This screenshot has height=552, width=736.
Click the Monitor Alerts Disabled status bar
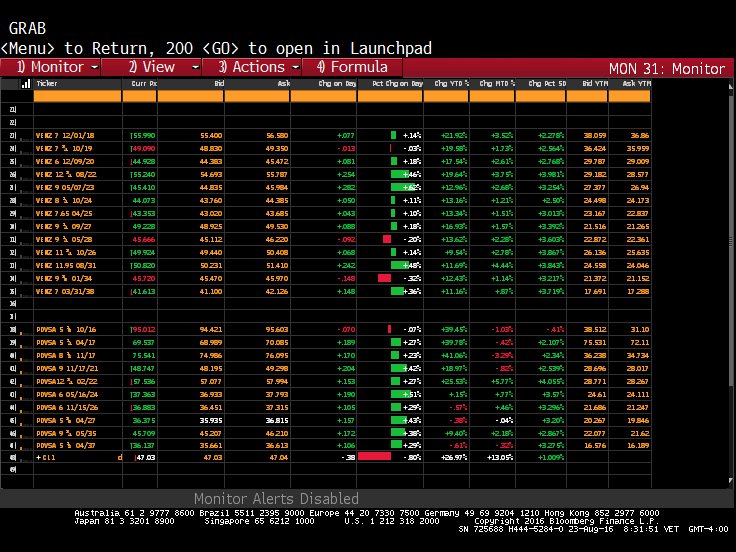276,498
